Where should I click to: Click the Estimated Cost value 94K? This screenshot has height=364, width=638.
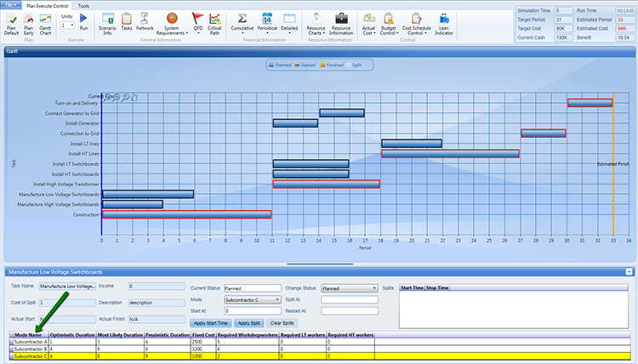624,28
